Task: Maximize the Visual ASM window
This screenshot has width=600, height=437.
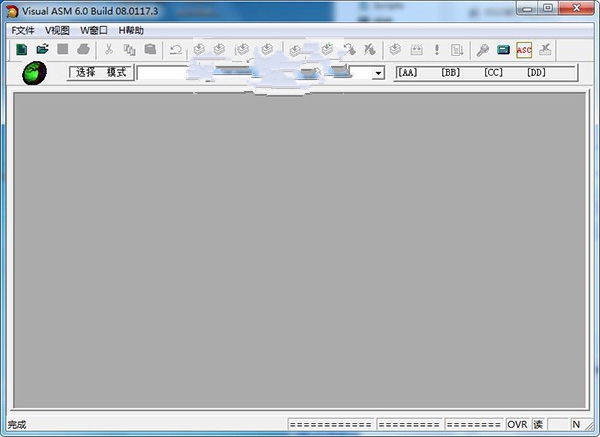Action: click(548, 8)
